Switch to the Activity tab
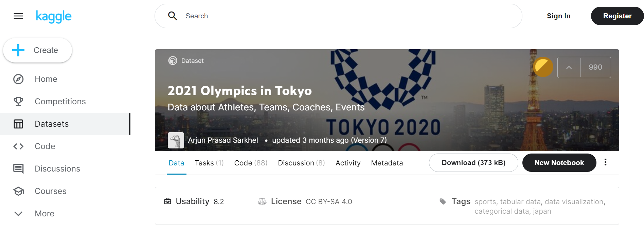Image resolution: width=644 pixels, height=232 pixels. click(x=348, y=163)
